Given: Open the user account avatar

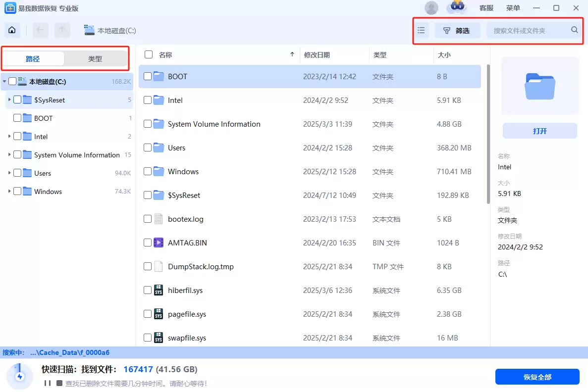Looking at the screenshot, I should pos(431,8).
